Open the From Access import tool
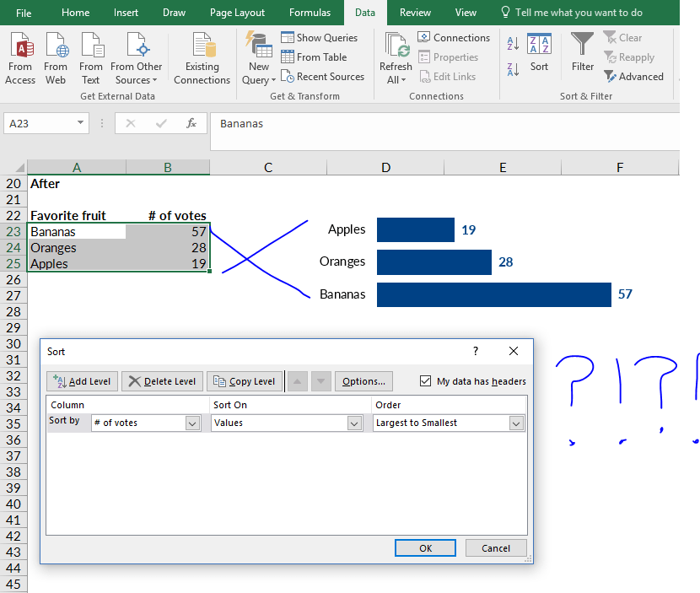This screenshot has height=593, width=700. [19, 57]
